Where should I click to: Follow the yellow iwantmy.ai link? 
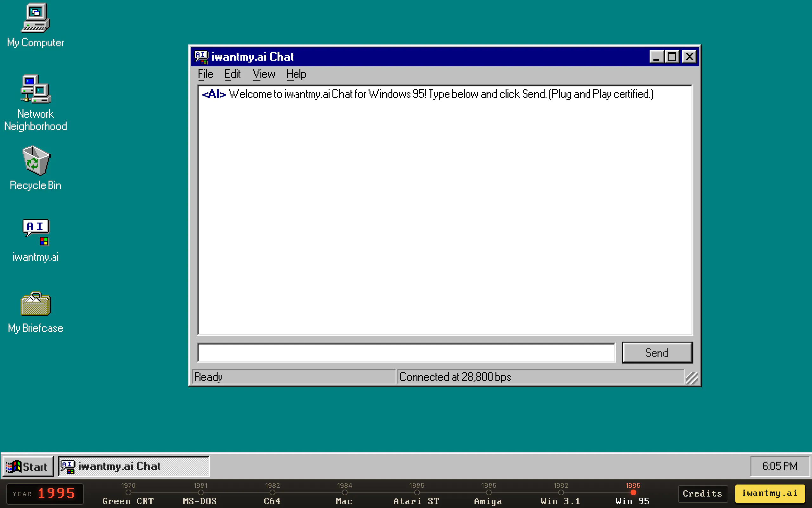pos(770,493)
